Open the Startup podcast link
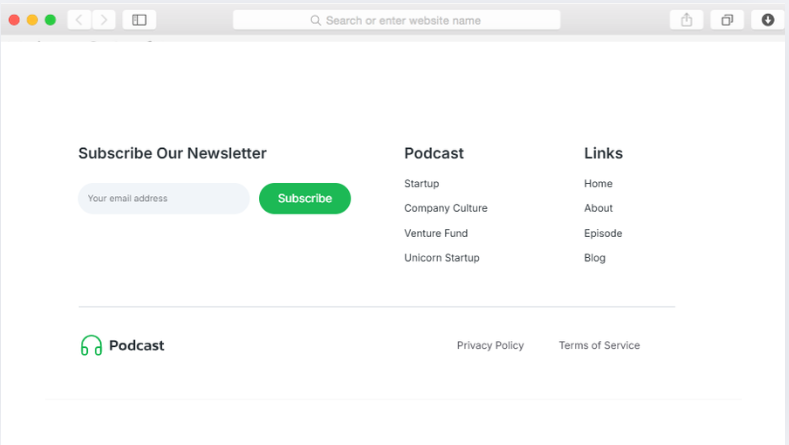The image size is (789, 445). [x=421, y=184]
